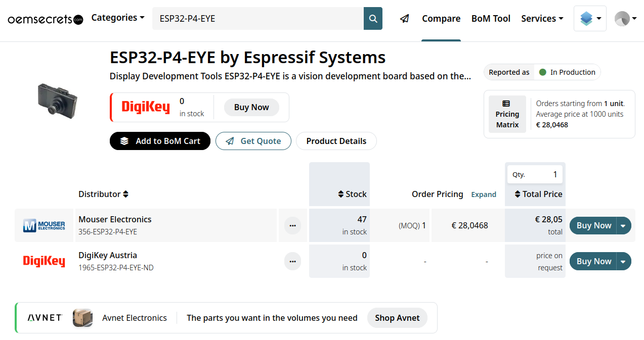This screenshot has height=340, width=644.
Task: Click part number 1965-ESP32-P4-EYE-ND
Action: [x=116, y=268]
